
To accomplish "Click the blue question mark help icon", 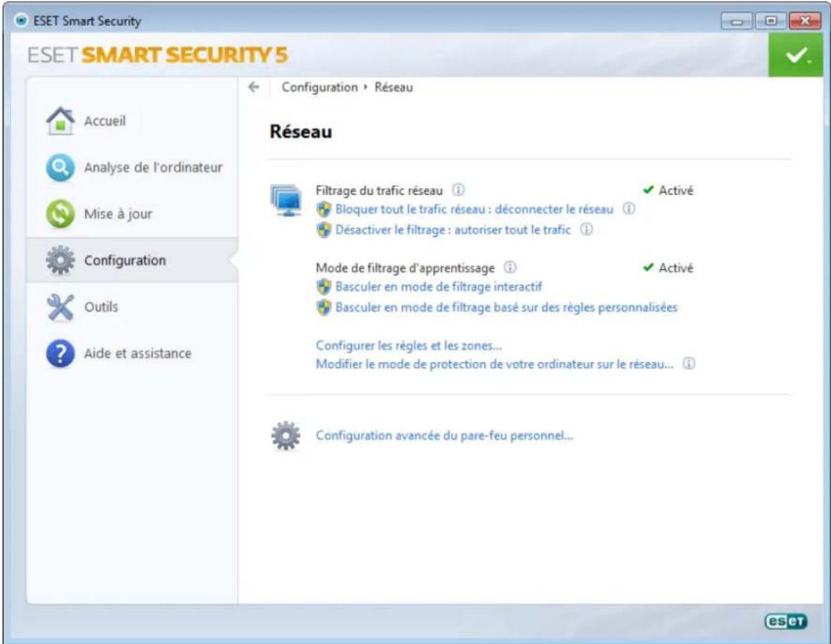I will [x=60, y=353].
